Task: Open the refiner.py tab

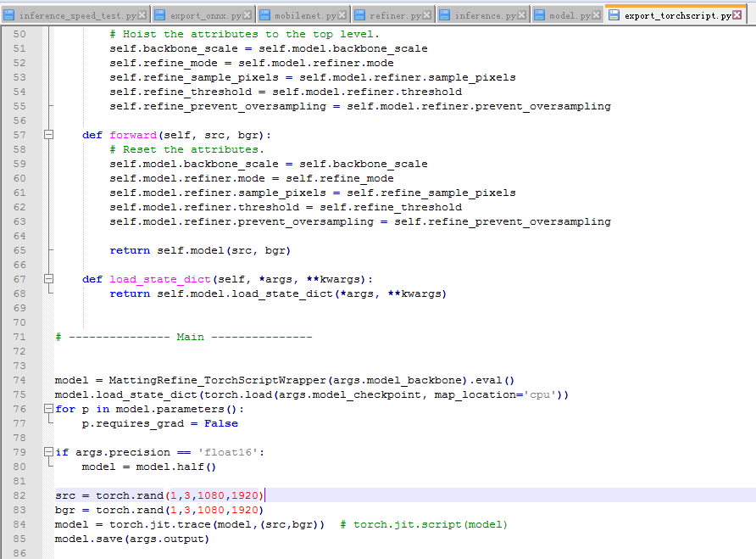Action: point(395,15)
